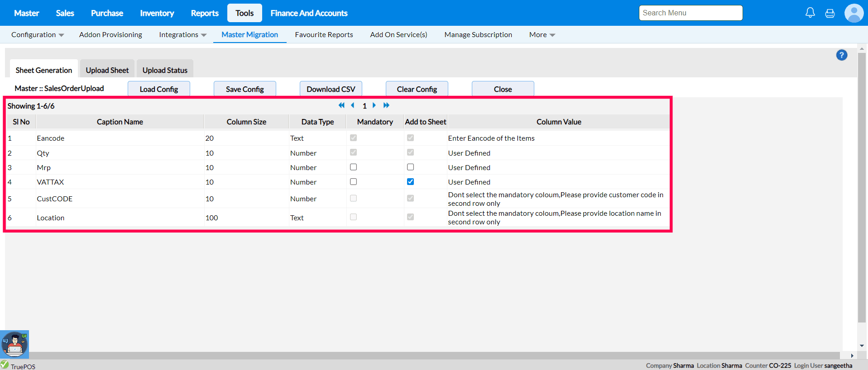
Task: Go to previous page arrow
Action: (353, 105)
